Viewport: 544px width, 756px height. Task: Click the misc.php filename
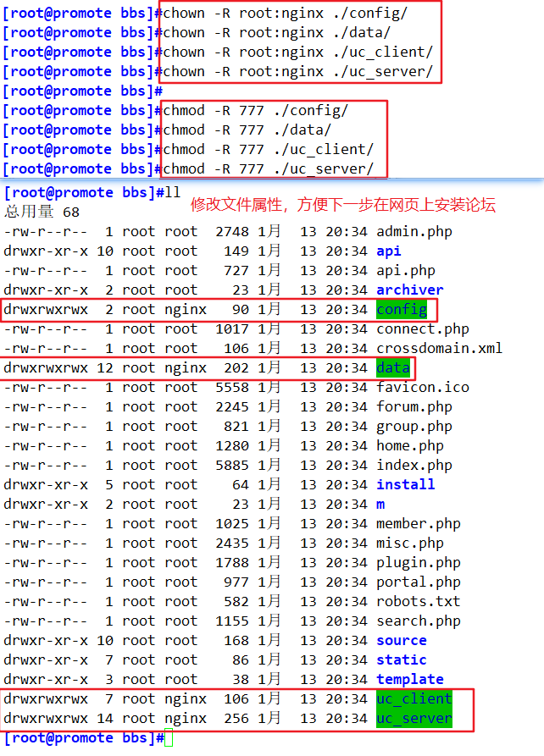point(410,544)
